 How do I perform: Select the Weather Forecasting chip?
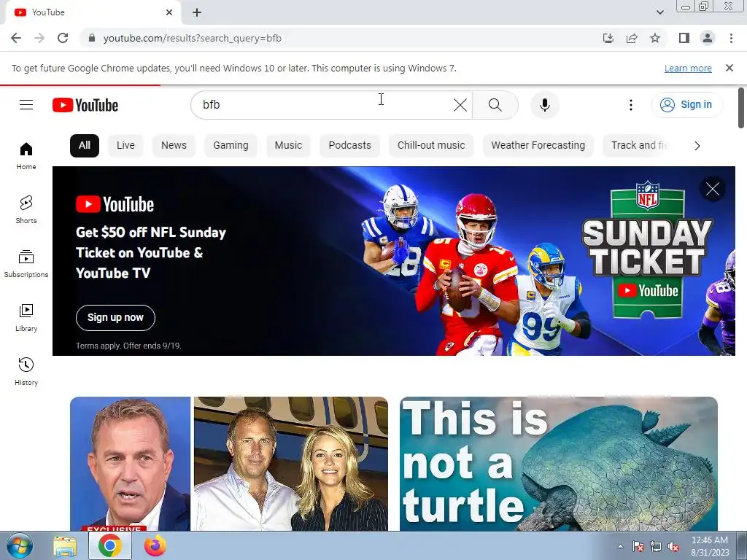538,145
